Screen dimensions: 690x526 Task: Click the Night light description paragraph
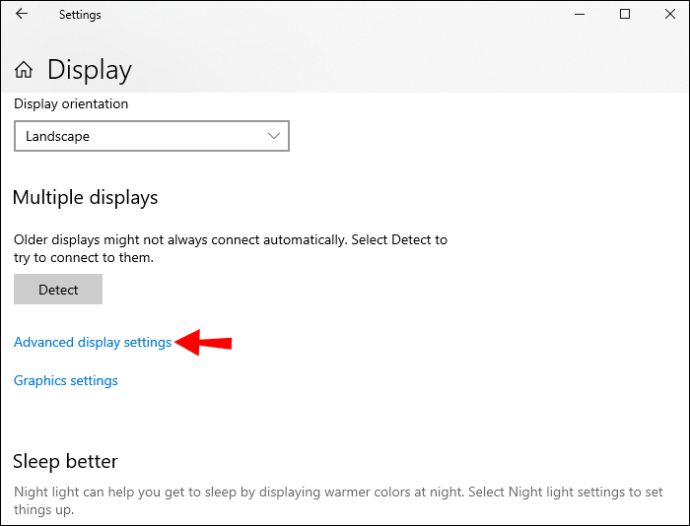338,500
